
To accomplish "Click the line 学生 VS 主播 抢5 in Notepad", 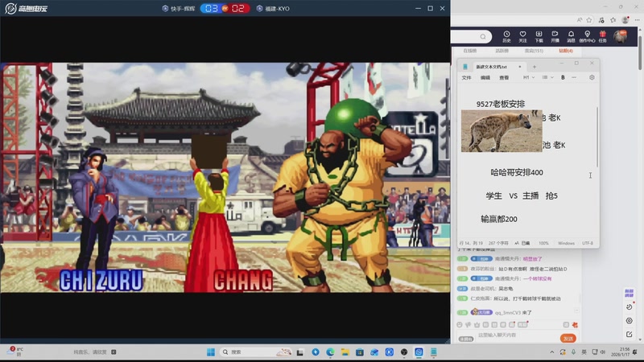I will click(x=522, y=195).
